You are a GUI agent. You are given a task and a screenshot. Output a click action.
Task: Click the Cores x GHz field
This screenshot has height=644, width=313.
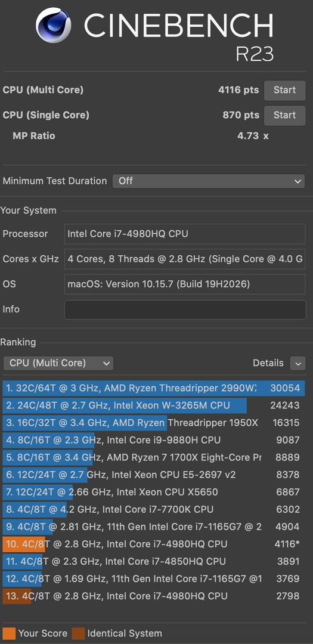[x=185, y=259]
